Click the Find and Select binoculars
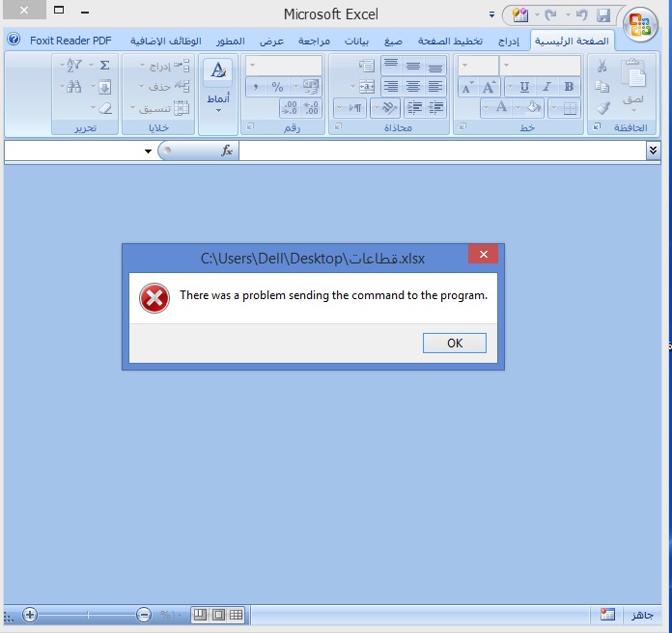 pos(73,87)
